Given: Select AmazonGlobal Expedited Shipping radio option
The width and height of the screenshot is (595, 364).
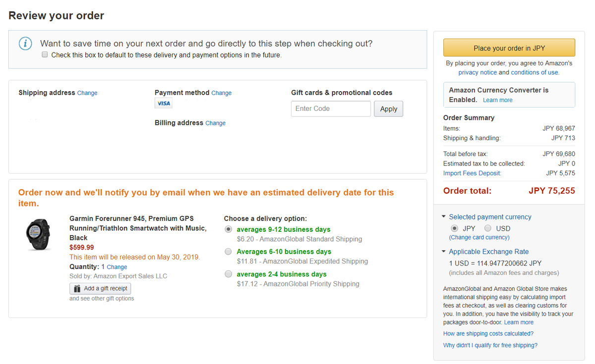Looking at the screenshot, I should coord(228,252).
